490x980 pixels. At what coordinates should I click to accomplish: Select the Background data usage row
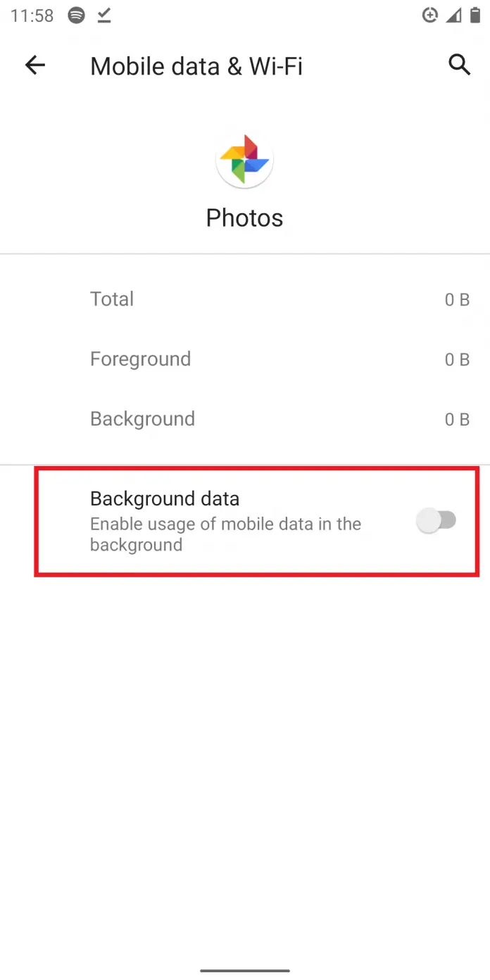coord(244,418)
